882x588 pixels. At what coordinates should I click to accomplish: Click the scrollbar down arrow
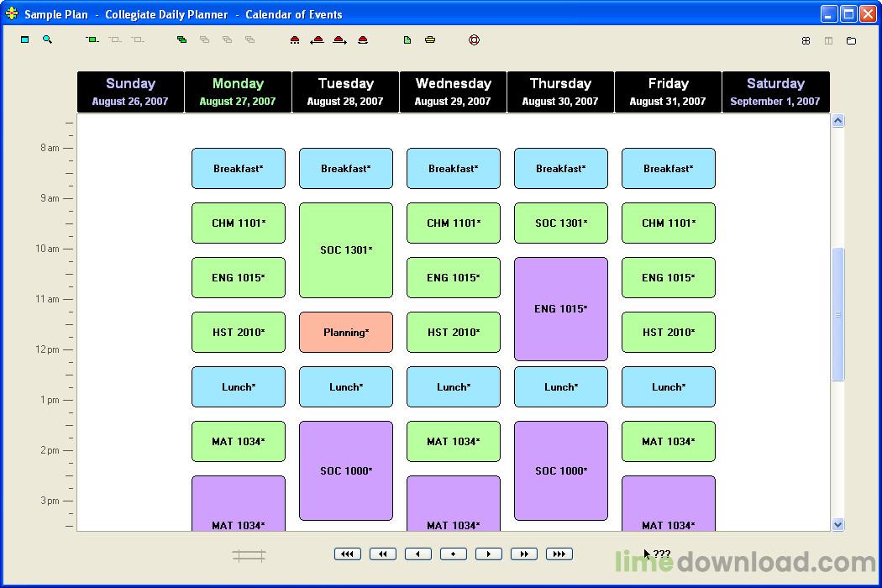837,524
